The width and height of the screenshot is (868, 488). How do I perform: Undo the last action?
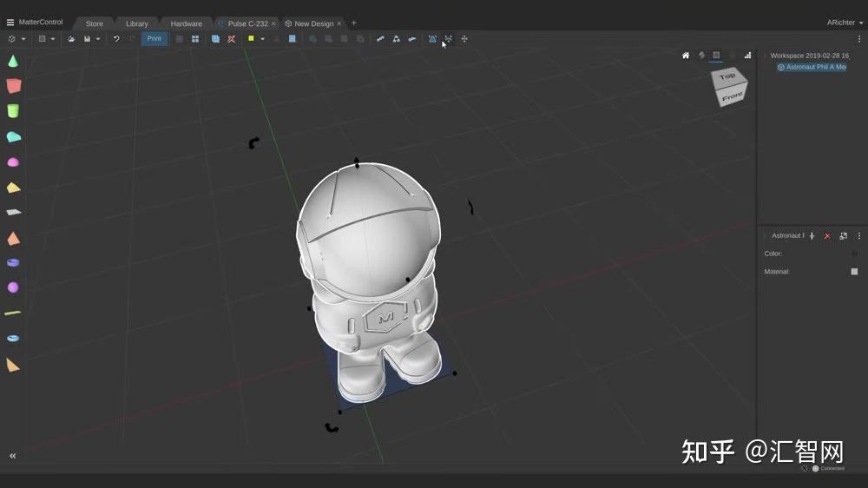coord(116,39)
